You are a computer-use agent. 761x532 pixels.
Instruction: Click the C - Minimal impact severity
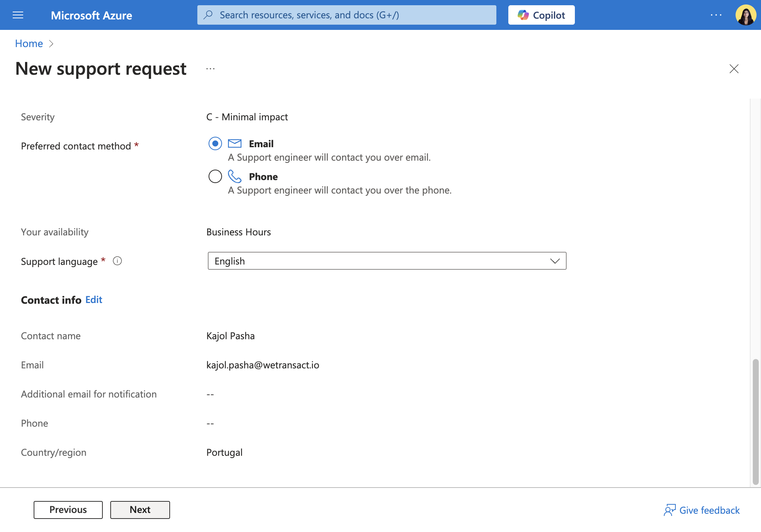(247, 117)
